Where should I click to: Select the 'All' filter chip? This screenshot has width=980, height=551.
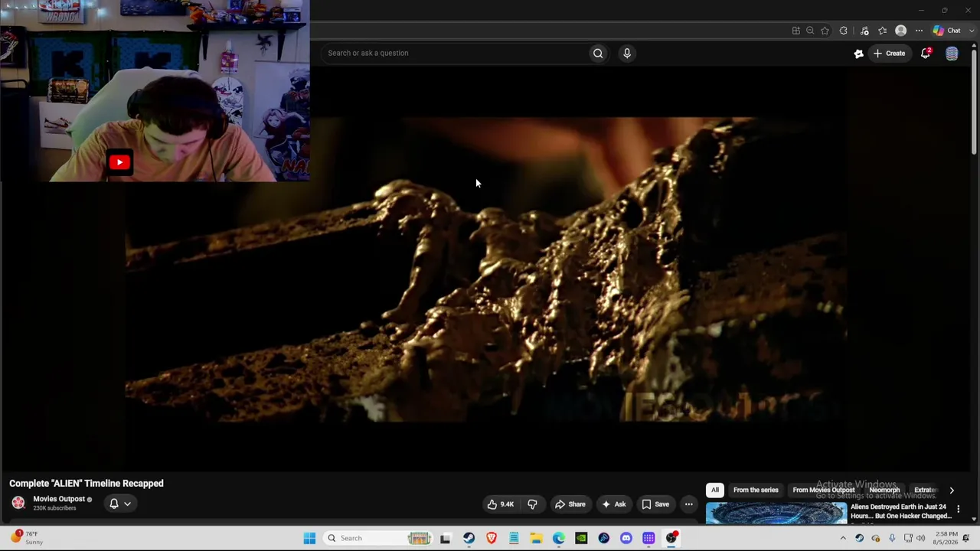(x=715, y=490)
